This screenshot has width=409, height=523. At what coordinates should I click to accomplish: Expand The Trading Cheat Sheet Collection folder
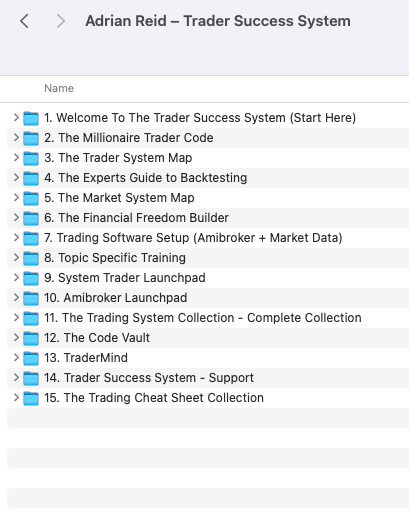[x=16, y=397]
